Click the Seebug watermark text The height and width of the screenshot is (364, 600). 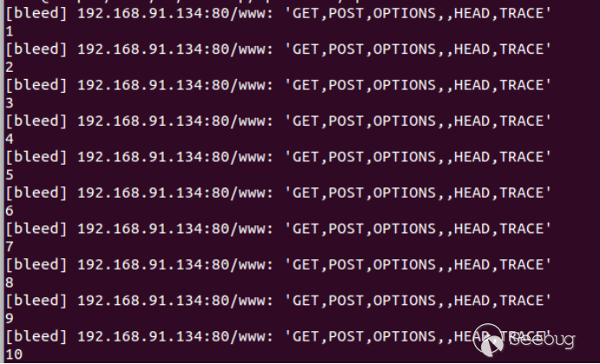coord(543,340)
